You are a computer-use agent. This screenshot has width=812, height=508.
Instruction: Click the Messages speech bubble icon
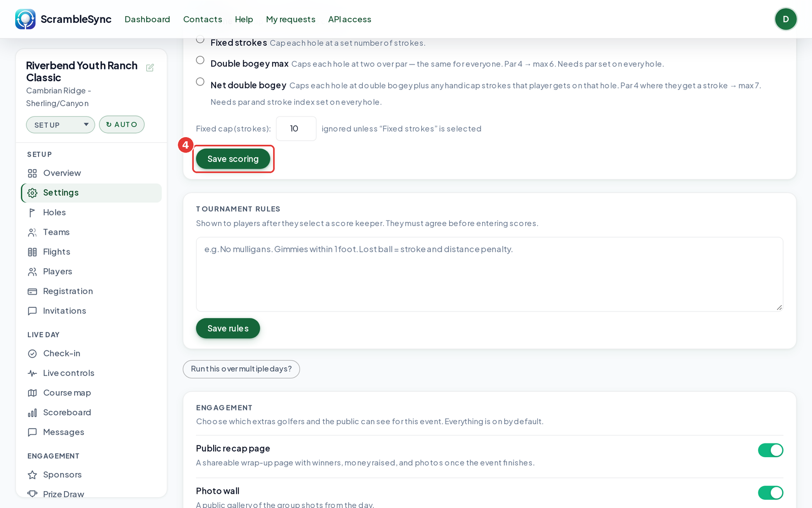(x=32, y=432)
